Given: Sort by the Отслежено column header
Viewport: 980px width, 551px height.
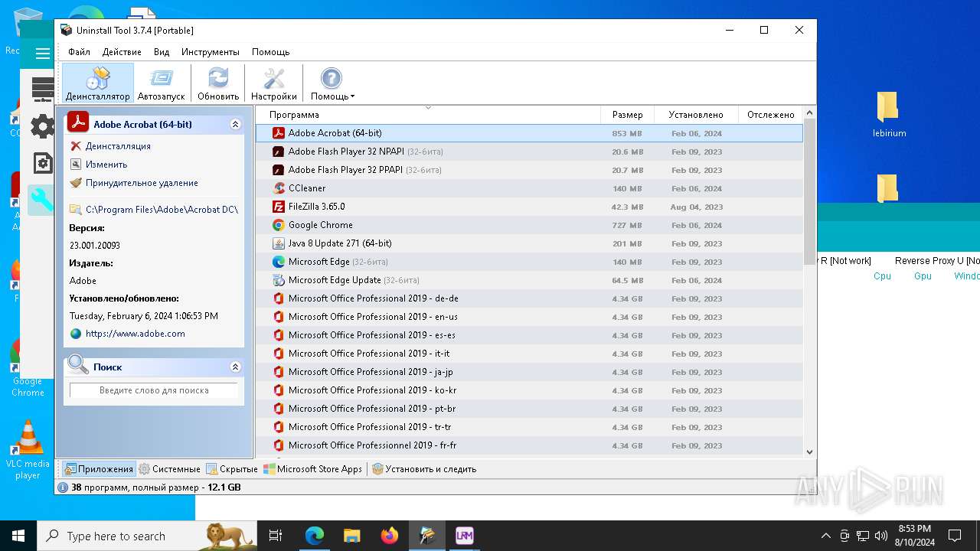Looking at the screenshot, I should click(x=771, y=115).
